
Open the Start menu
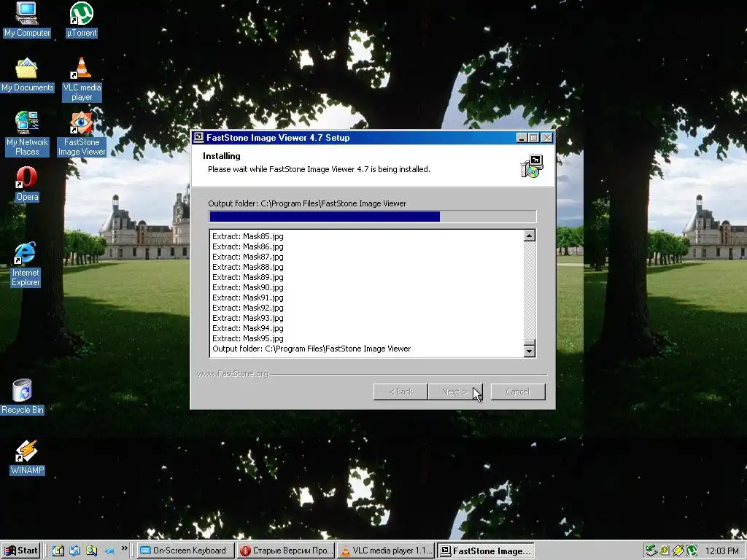coord(20,551)
